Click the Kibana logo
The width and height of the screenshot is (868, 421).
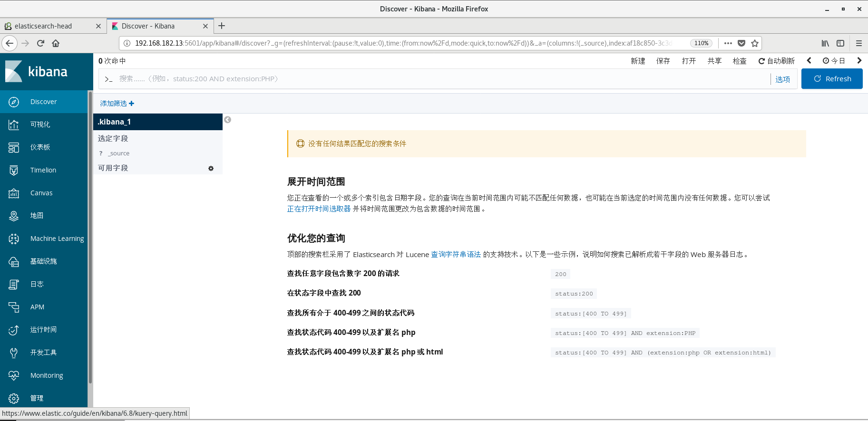(36, 72)
